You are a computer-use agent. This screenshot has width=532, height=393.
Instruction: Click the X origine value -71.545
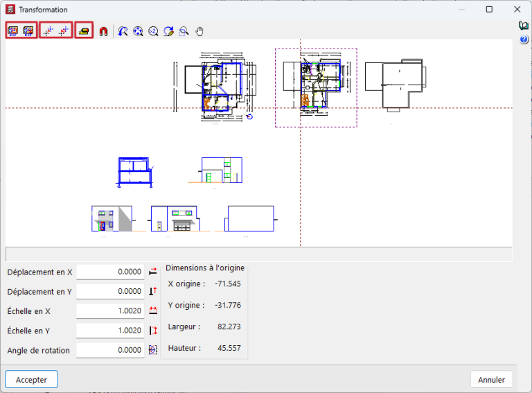point(228,283)
